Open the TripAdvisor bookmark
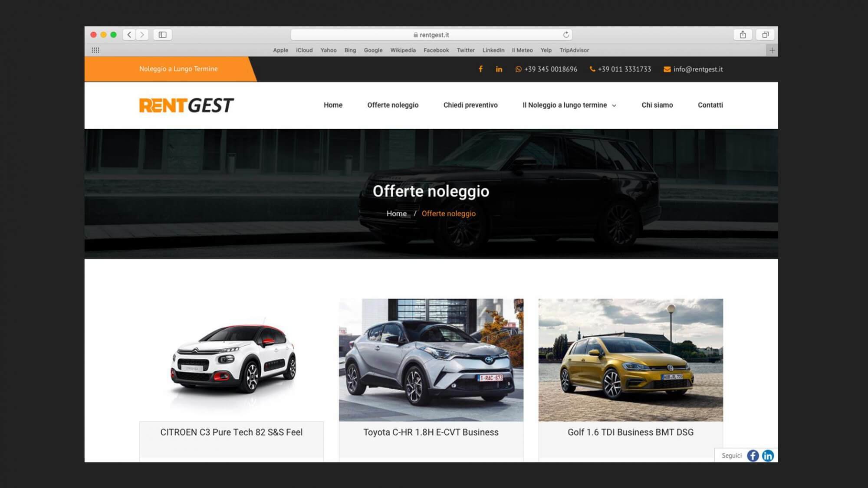 tap(574, 50)
